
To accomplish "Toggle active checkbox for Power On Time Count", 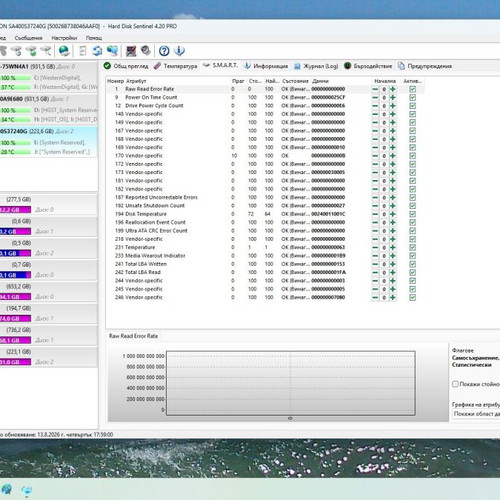I will pos(412,97).
